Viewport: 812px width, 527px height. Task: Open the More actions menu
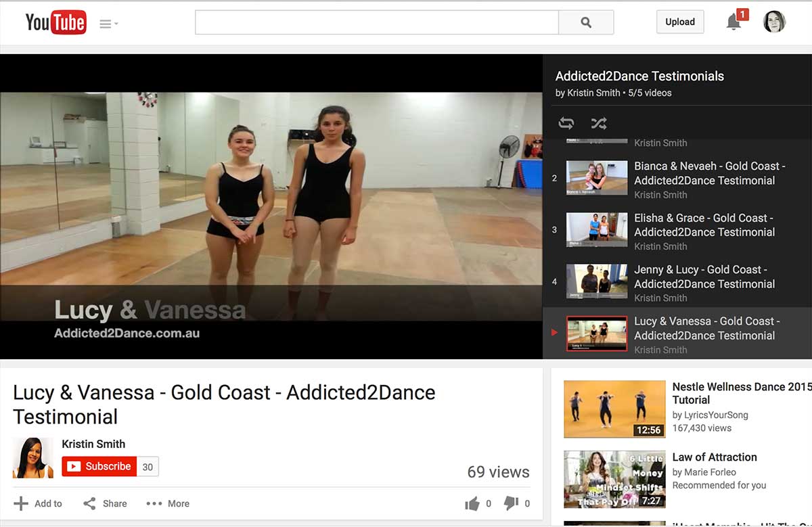168,503
